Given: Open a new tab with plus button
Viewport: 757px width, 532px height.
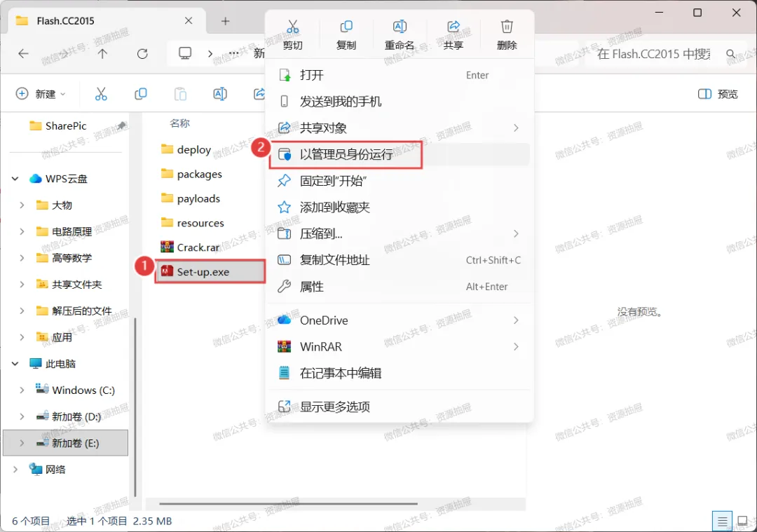Looking at the screenshot, I should click(226, 21).
